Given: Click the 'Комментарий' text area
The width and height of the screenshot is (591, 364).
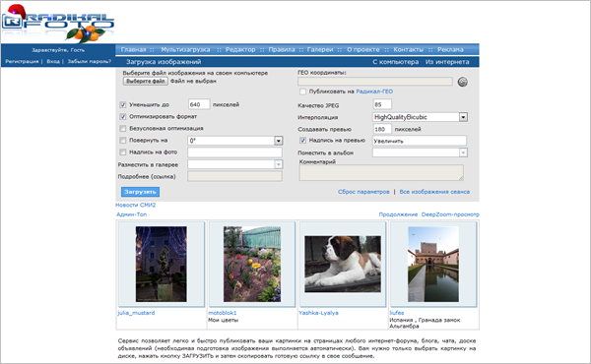Looking at the screenshot, I should tap(381, 173).
